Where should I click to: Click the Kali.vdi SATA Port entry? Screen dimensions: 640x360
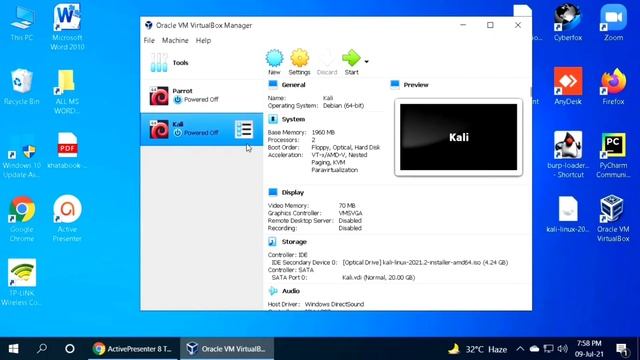point(378,278)
